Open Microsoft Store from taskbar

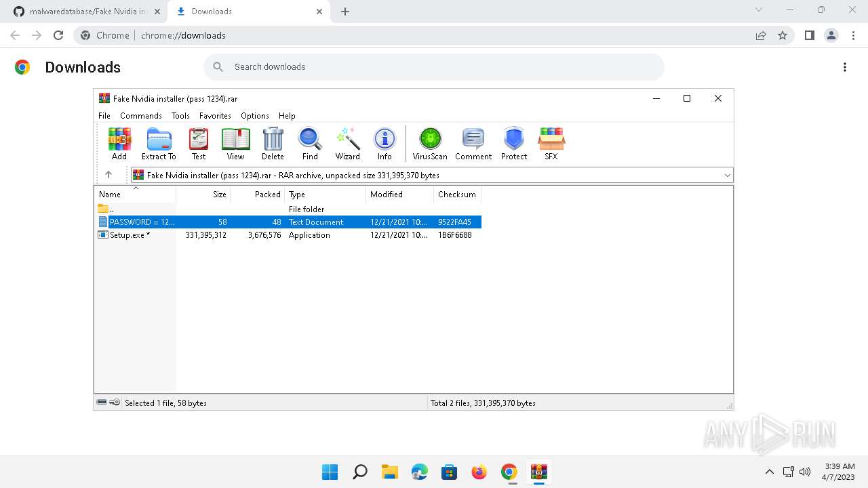click(449, 472)
